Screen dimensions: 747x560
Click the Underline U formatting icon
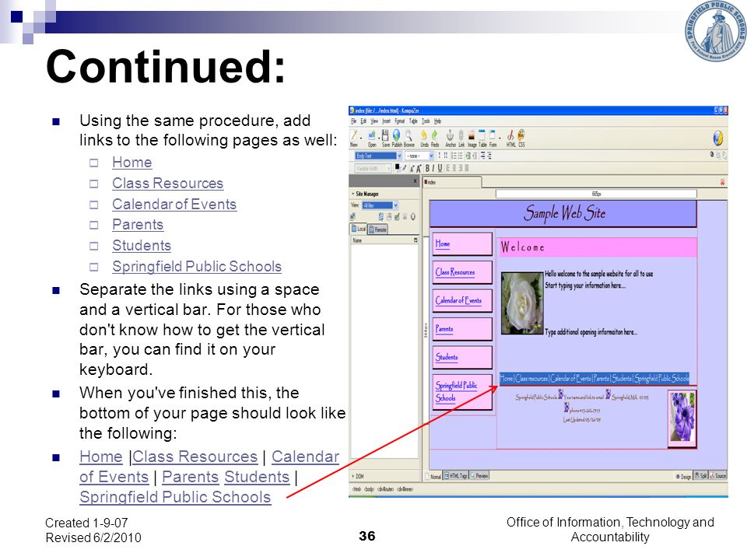click(440, 168)
